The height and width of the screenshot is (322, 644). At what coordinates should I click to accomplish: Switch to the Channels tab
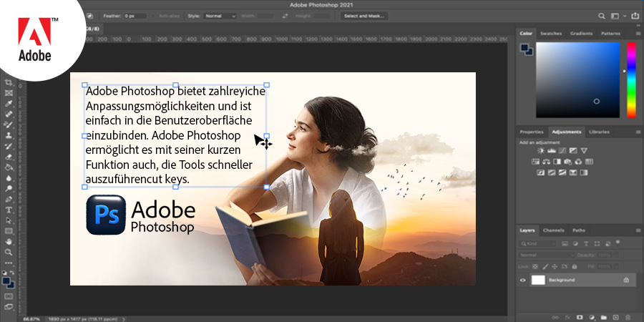coord(553,230)
